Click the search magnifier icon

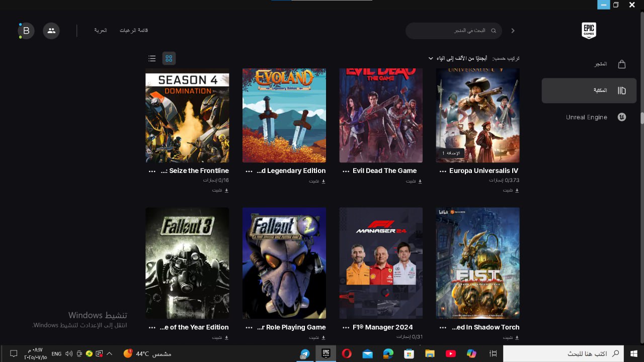[494, 31]
